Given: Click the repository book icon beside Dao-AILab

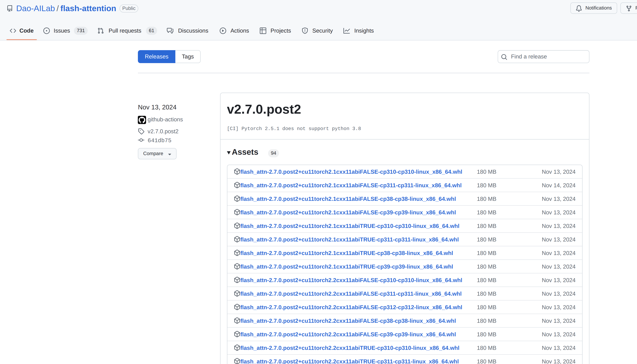Looking at the screenshot, I should pos(10,8).
